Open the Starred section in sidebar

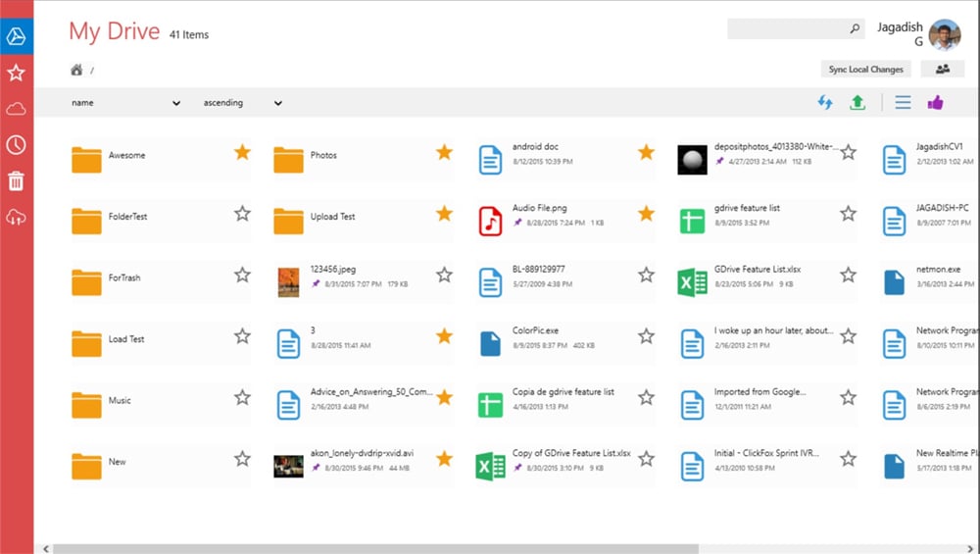click(x=16, y=73)
